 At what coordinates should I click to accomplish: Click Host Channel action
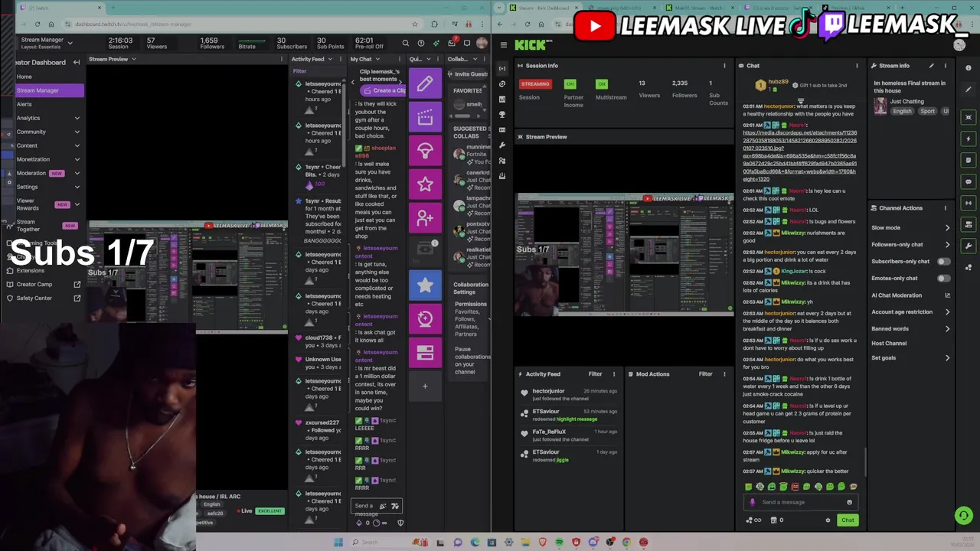[x=889, y=344]
